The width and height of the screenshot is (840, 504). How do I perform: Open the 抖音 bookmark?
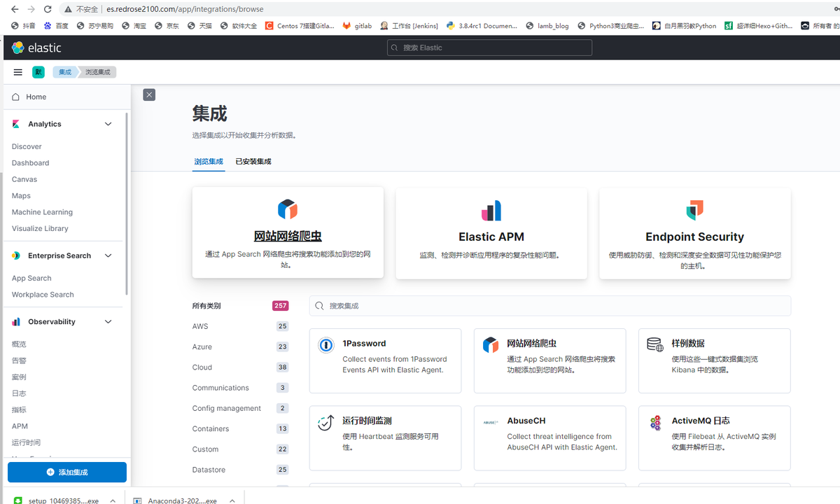pyautogui.click(x=24, y=26)
